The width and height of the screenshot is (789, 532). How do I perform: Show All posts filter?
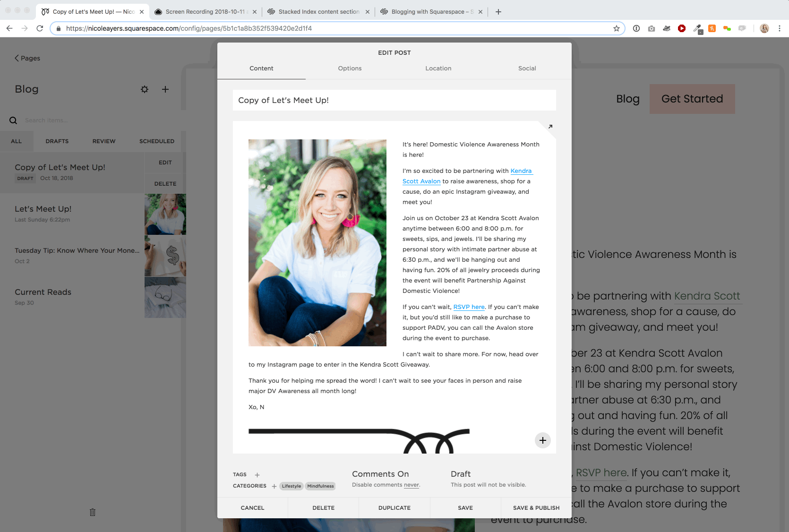click(x=17, y=141)
